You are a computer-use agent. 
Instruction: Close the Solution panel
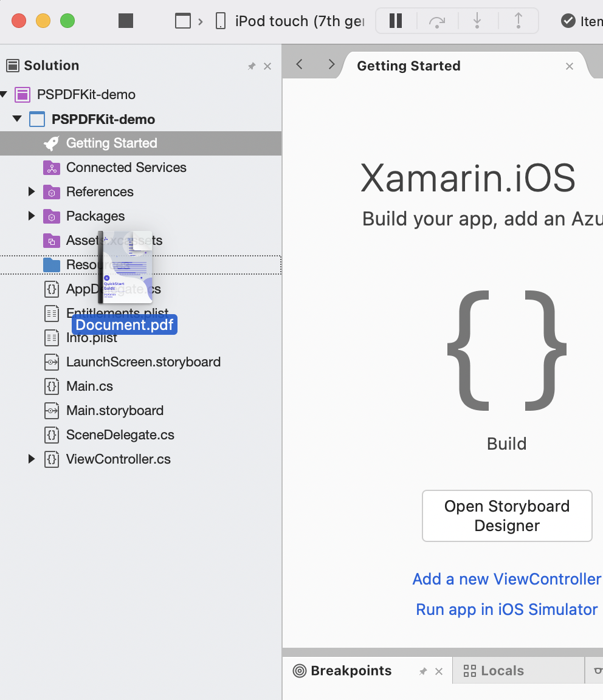(x=267, y=66)
